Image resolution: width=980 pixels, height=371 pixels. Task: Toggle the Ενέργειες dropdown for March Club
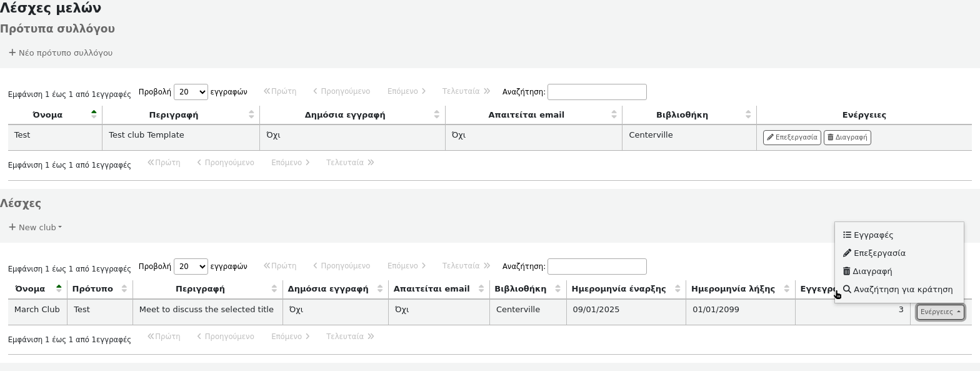point(940,312)
